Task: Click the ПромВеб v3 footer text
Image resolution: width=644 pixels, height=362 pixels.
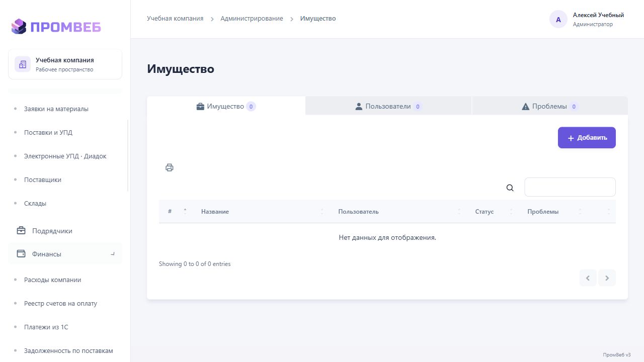Action: tap(617, 354)
